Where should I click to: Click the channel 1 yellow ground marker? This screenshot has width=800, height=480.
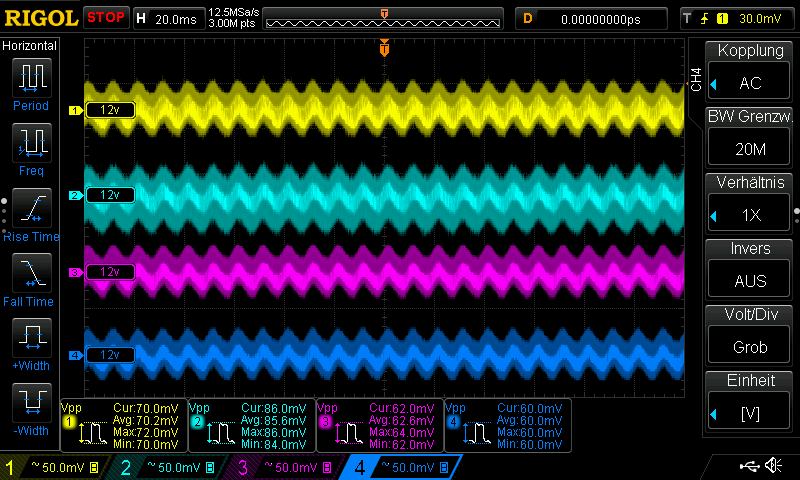76,110
